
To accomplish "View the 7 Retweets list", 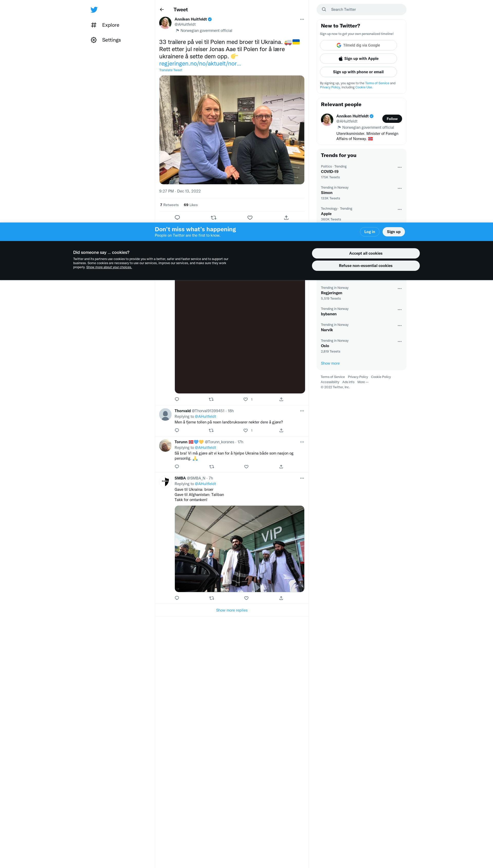I will click(x=169, y=205).
